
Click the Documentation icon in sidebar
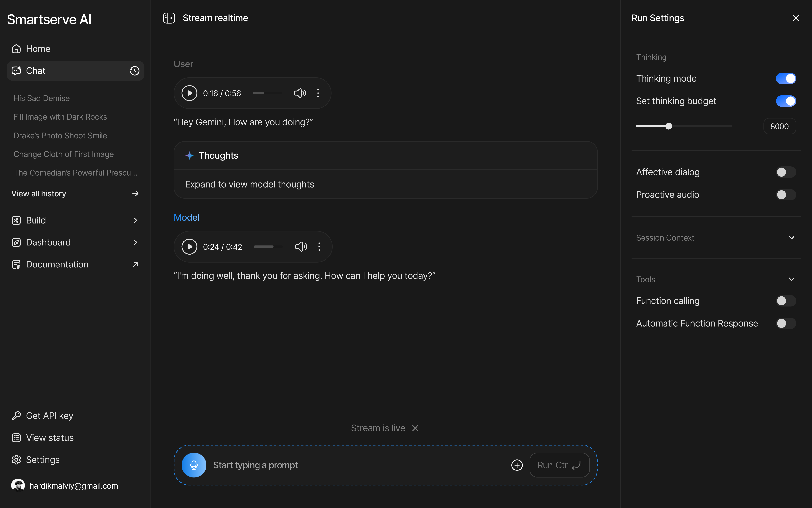click(16, 264)
